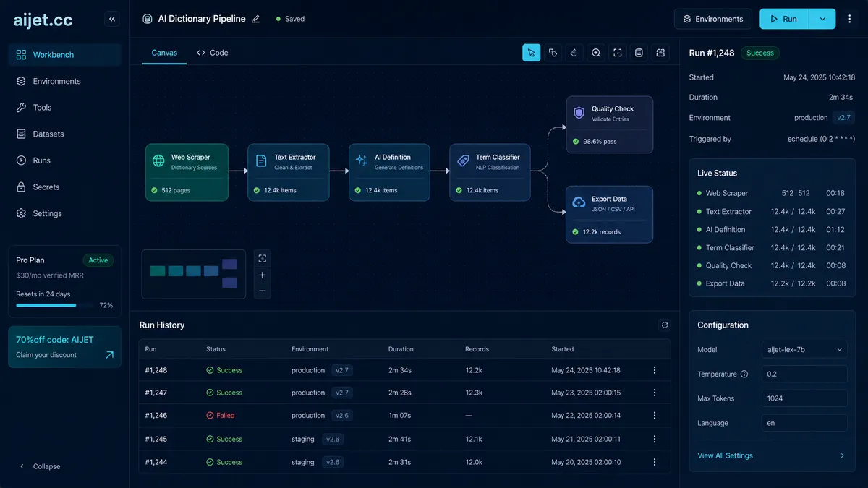The height and width of the screenshot is (488, 868).
Task: Click the aijet.cc logo
Action: (x=43, y=20)
